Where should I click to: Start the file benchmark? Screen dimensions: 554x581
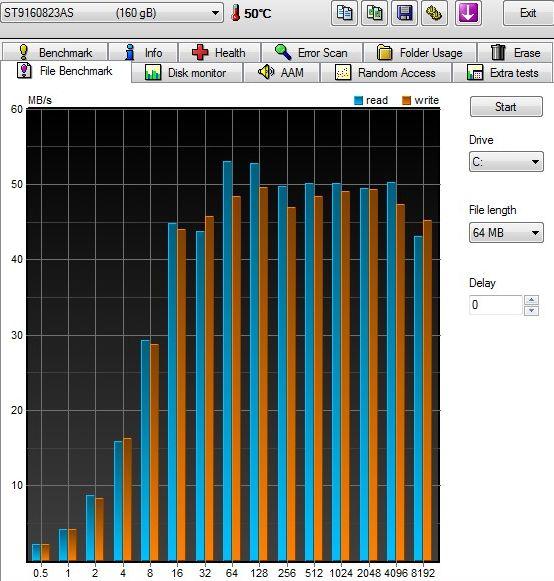coord(506,107)
